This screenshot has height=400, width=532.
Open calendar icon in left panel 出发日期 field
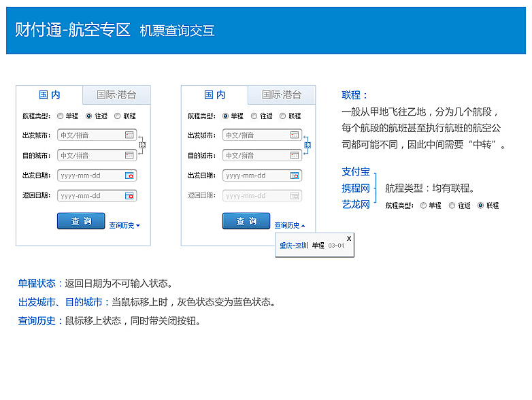pos(129,176)
